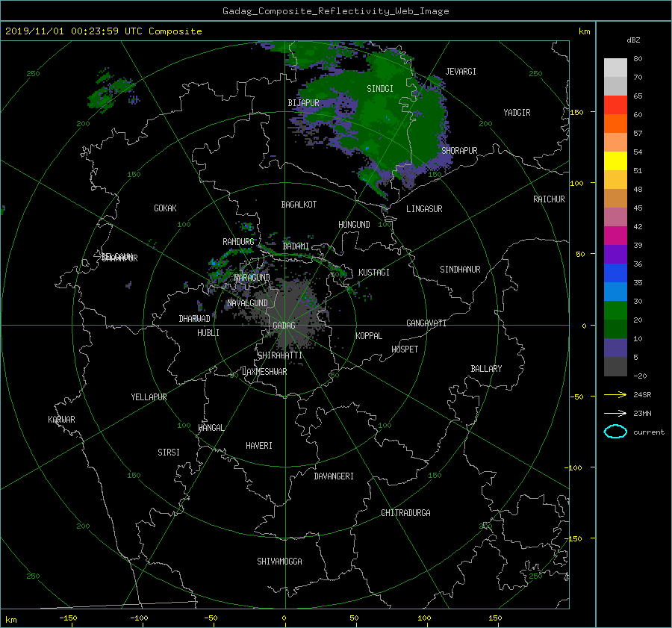
Task: Click the HAVERI city label
Action: (x=259, y=447)
